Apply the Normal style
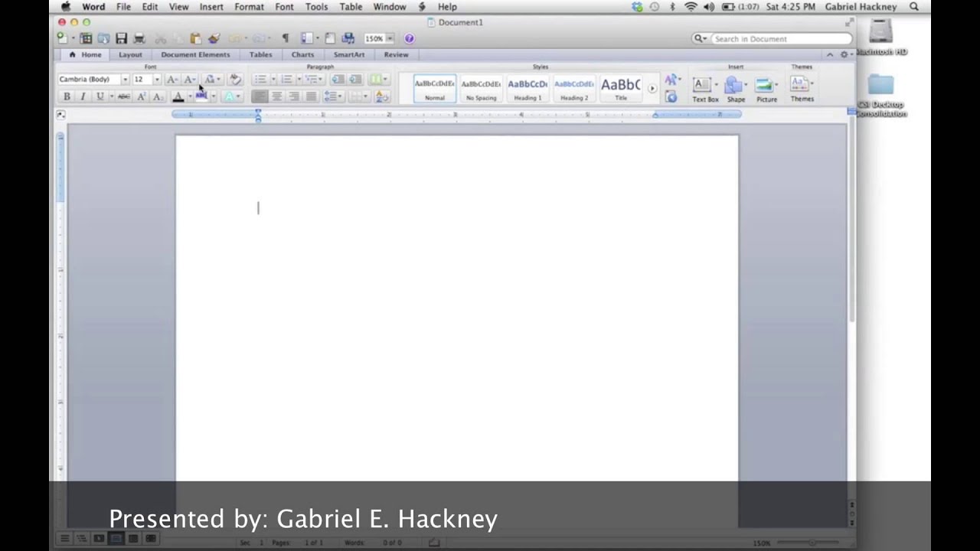 pyautogui.click(x=435, y=89)
